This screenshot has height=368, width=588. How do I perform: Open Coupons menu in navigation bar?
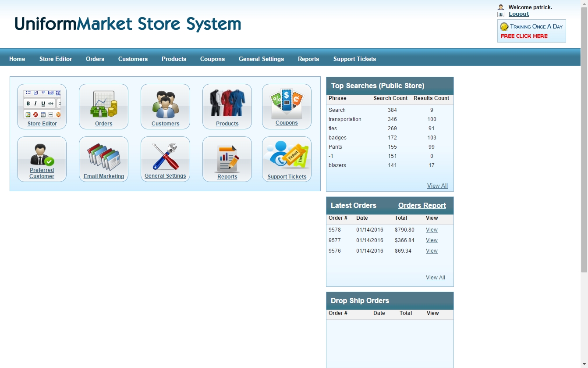(213, 59)
